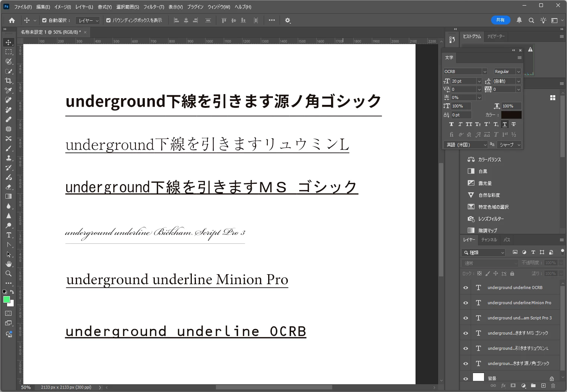
Task: Apply all caps in Character panel
Action: [x=469, y=124]
